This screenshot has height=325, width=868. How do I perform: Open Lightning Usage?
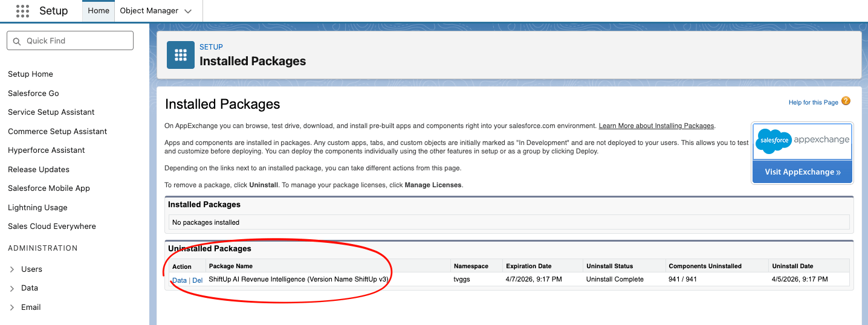tap(37, 208)
